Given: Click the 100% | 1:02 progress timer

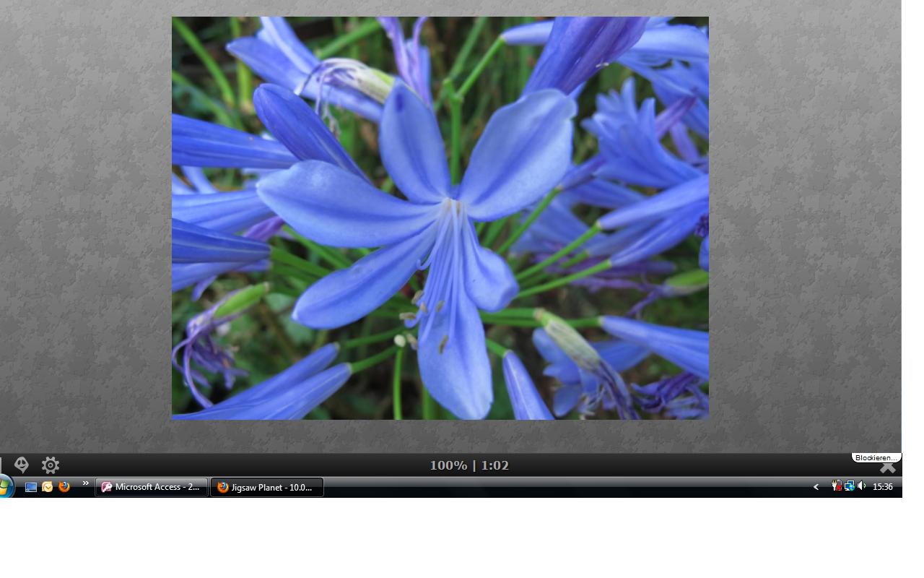Looking at the screenshot, I should (x=469, y=465).
